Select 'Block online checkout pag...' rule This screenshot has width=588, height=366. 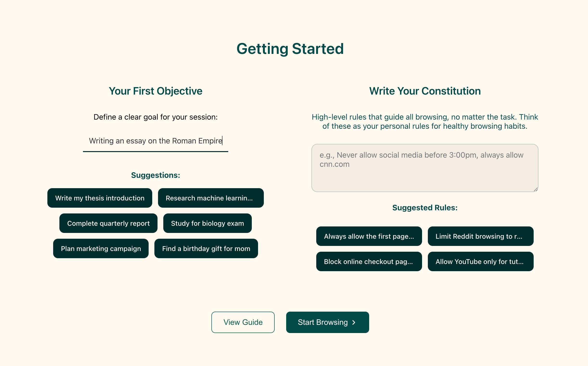369,261
